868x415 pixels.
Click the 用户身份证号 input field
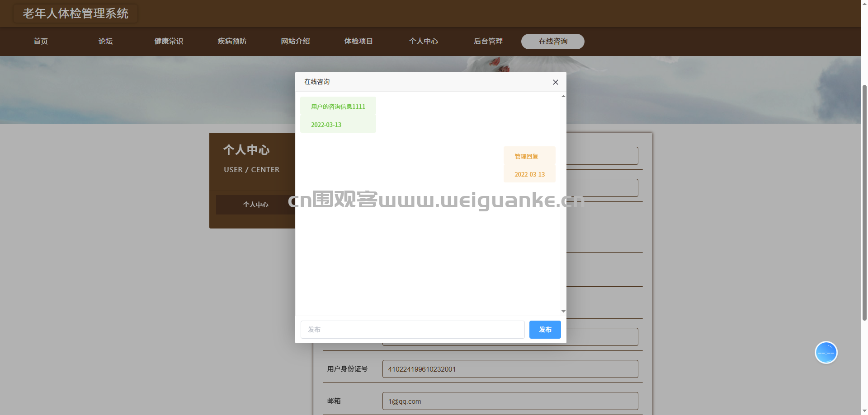tap(510, 369)
